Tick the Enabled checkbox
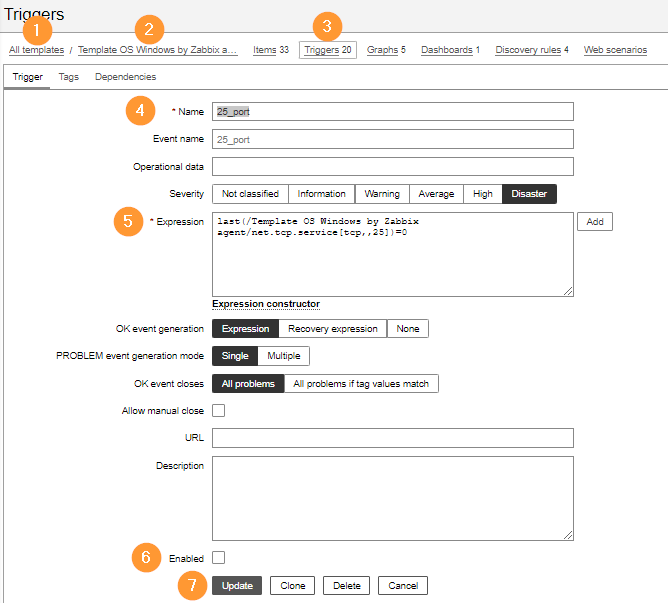Viewport: 668px width, 603px height. tap(219, 557)
